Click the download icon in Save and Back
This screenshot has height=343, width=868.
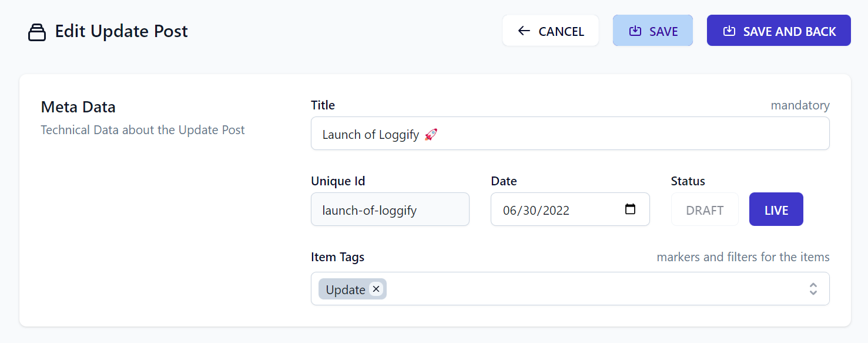[x=729, y=31]
